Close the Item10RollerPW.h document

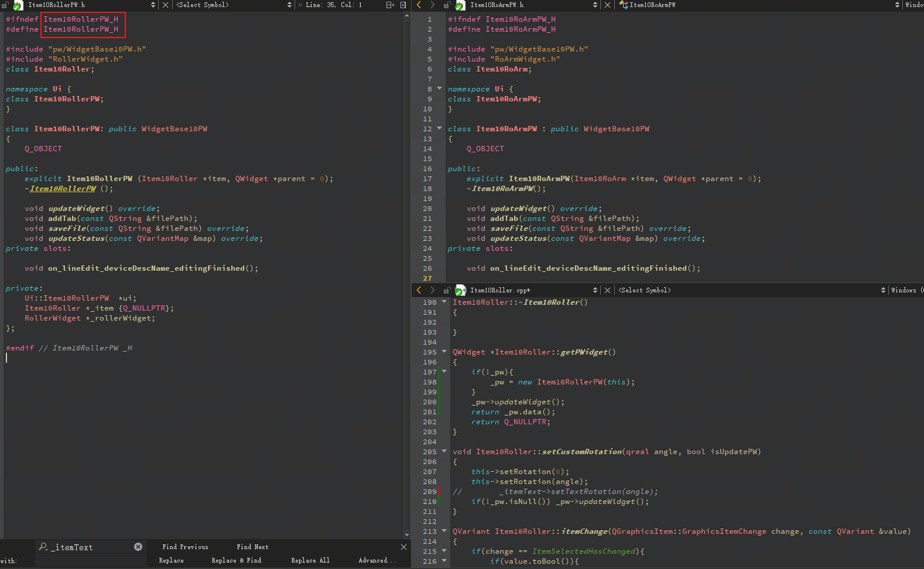pos(166,5)
